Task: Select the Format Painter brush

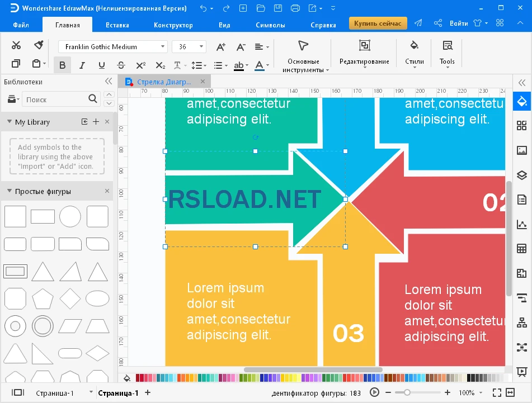Action: (39, 45)
